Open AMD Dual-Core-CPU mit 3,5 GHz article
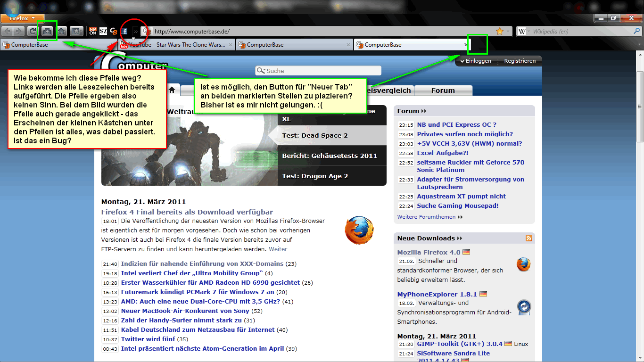The width and height of the screenshot is (644, 362). pyautogui.click(x=201, y=301)
